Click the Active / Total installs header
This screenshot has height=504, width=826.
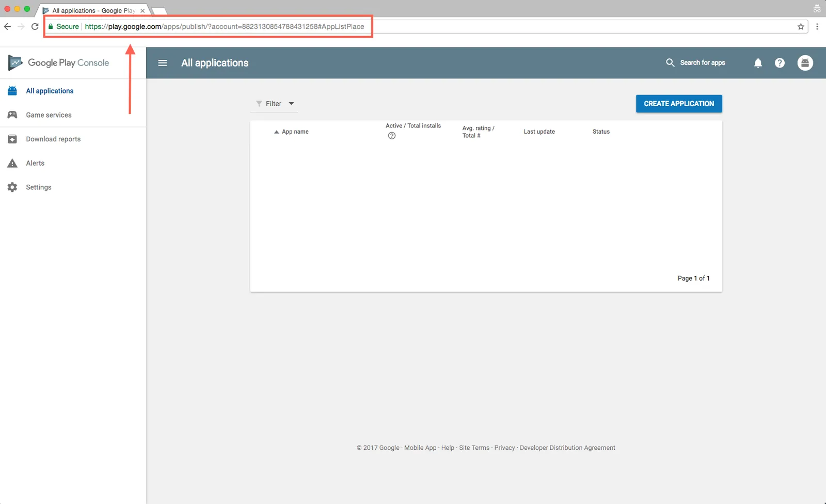point(413,126)
